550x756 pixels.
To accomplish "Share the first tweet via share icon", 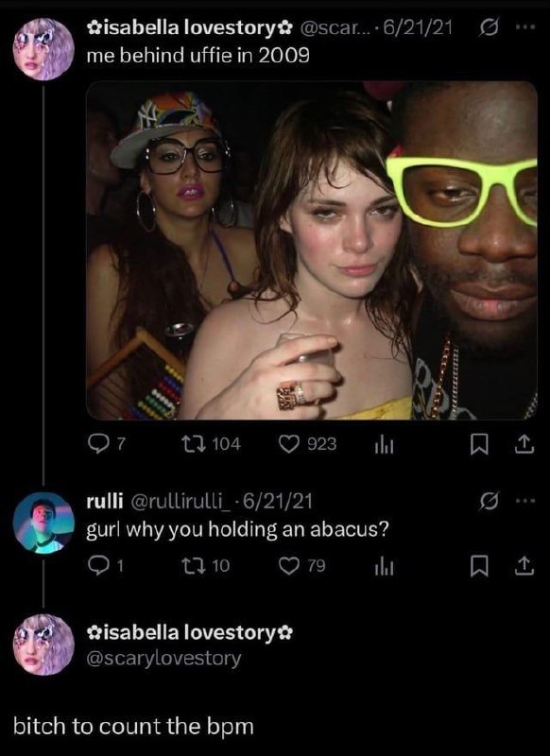I will (x=524, y=445).
